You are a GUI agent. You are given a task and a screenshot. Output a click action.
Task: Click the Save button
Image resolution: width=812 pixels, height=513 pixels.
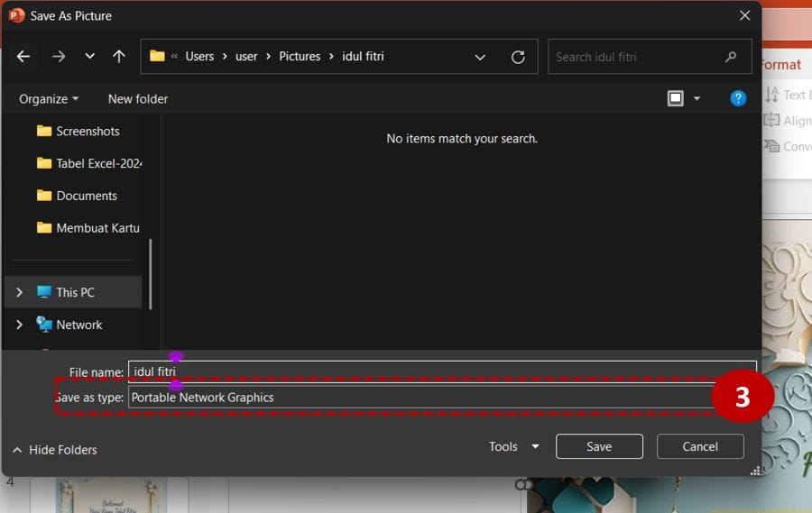[x=599, y=446]
